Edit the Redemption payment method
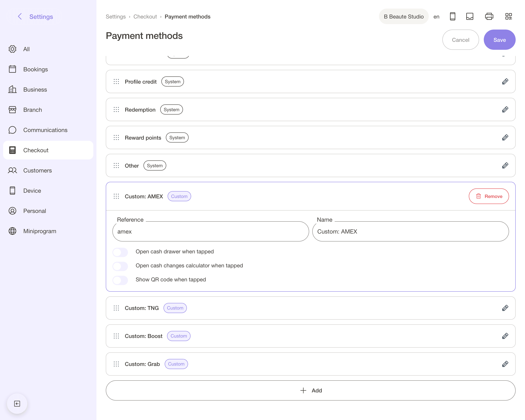 click(x=505, y=109)
